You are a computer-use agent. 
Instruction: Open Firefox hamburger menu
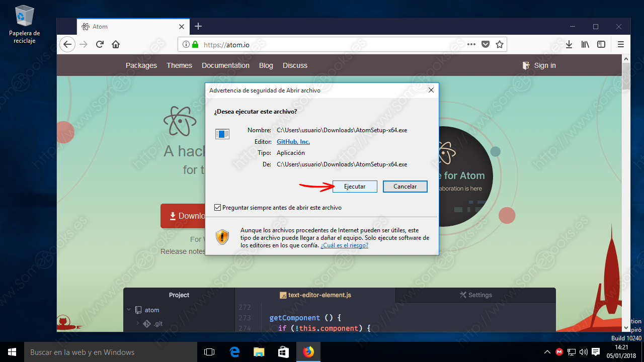[x=621, y=44]
